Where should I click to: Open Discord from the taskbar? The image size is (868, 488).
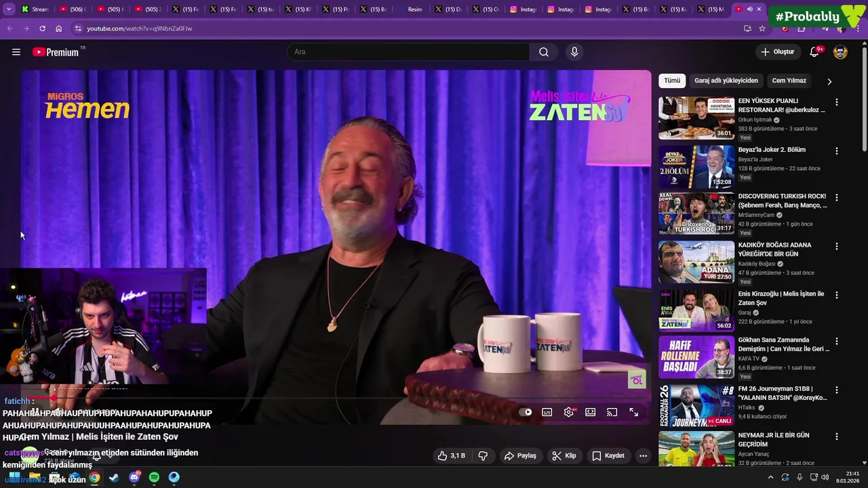134,478
